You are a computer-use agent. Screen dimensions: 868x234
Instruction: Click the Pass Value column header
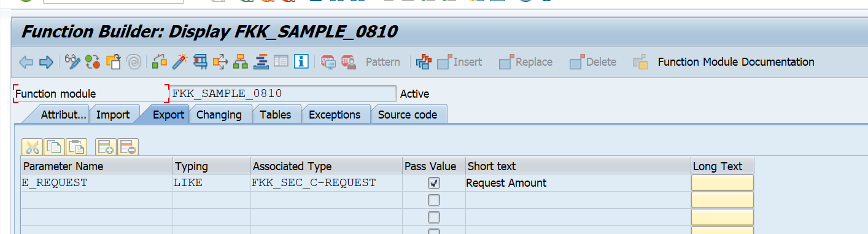pyautogui.click(x=434, y=166)
